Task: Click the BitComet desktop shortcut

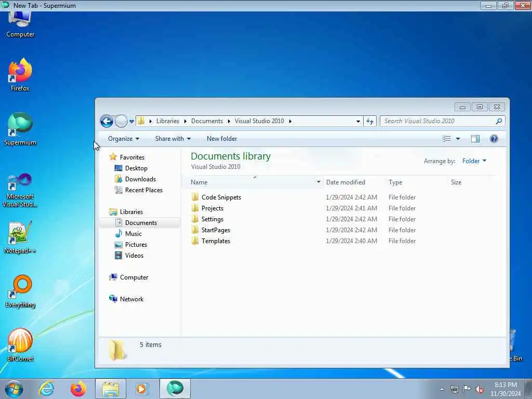Action: [x=20, y=345]
